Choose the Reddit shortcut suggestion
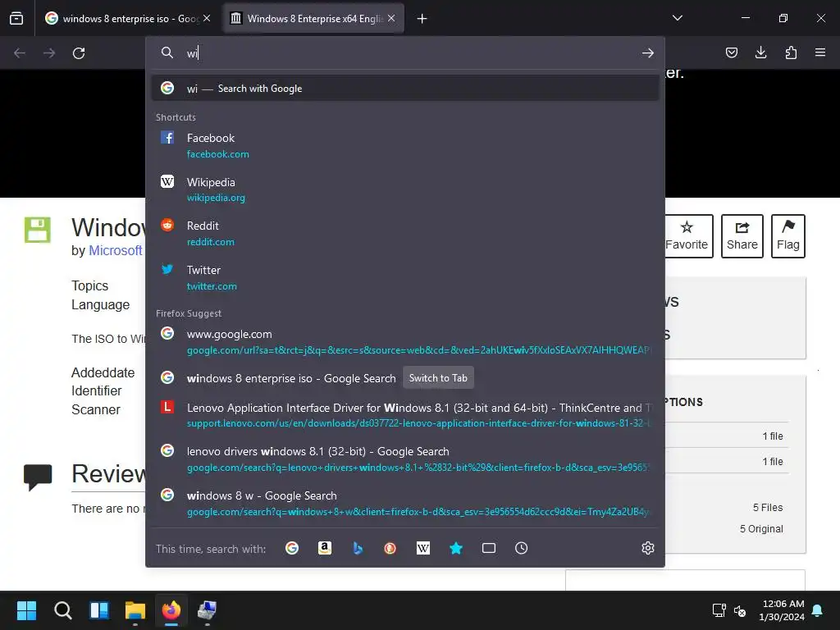The height and width of the screenshot is (630, 840). coord(405,234)
